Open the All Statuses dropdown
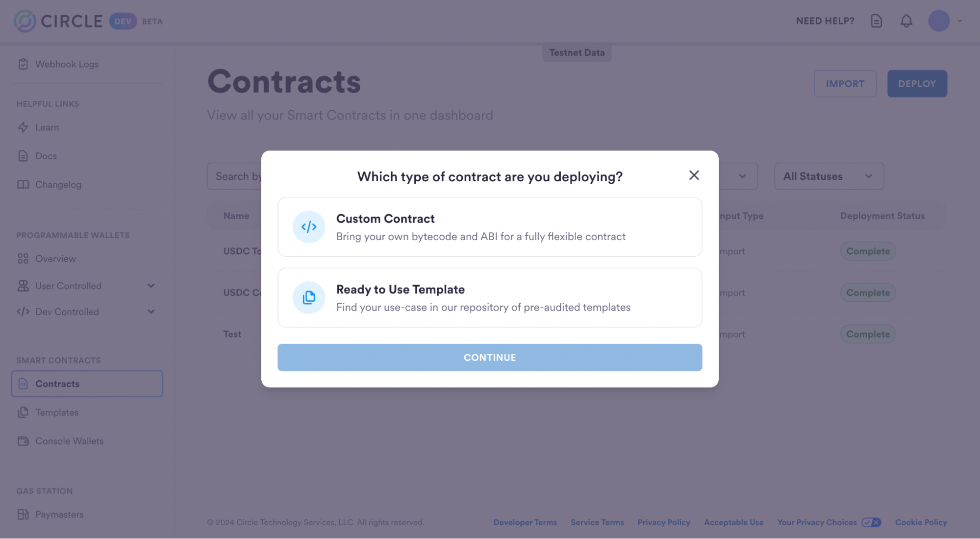 pos(829,176)
